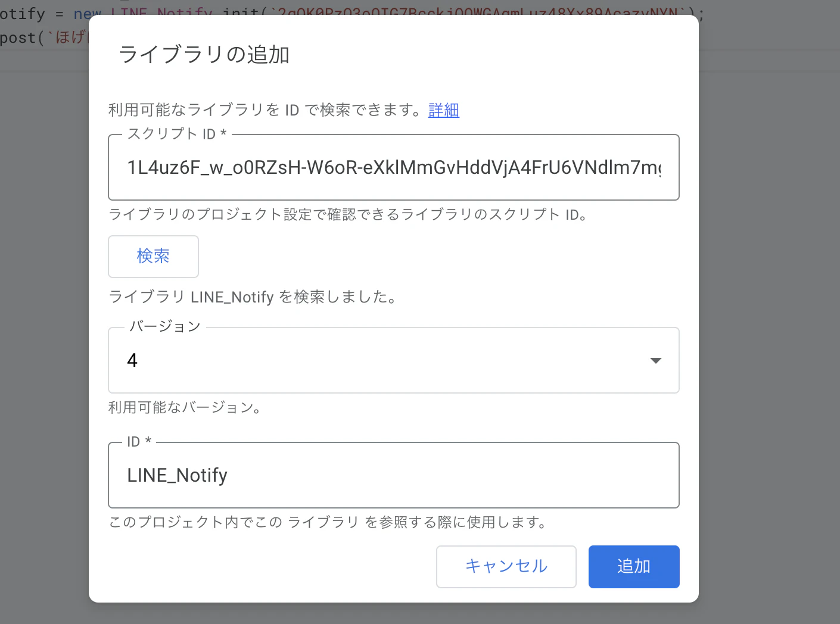Open the バージョン dropdown showing 4
The width and height of the screenshot is (840, 624).
[394, 360]
